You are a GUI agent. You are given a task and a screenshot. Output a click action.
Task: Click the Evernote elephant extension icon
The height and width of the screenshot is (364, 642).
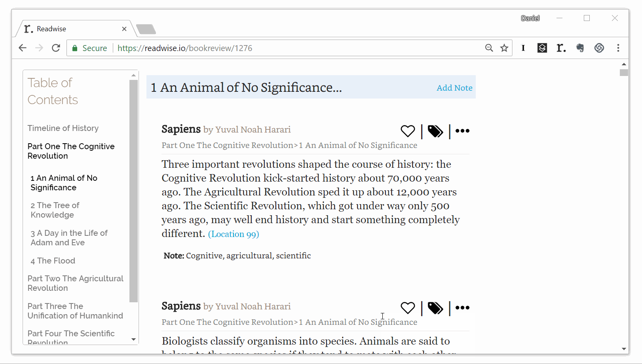(580, 48)
